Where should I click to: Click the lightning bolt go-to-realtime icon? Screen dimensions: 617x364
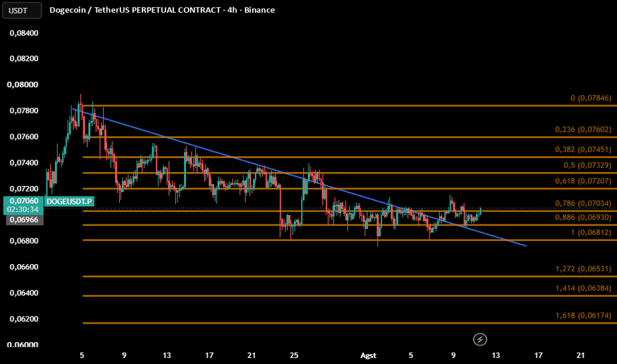click(480, 340)
